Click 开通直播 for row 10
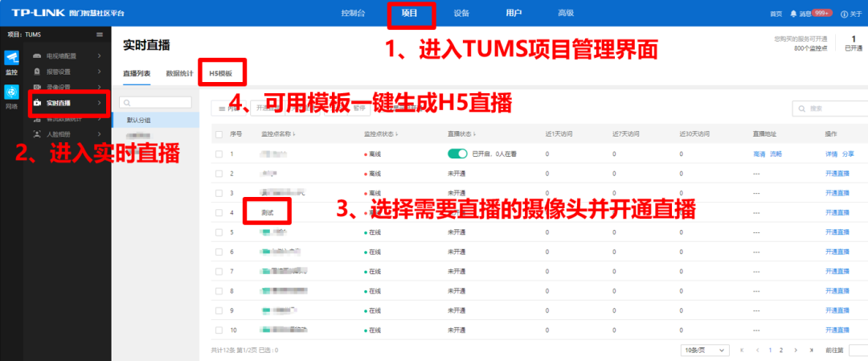Screen dimensions: 868x361 (x=837, y=330)
